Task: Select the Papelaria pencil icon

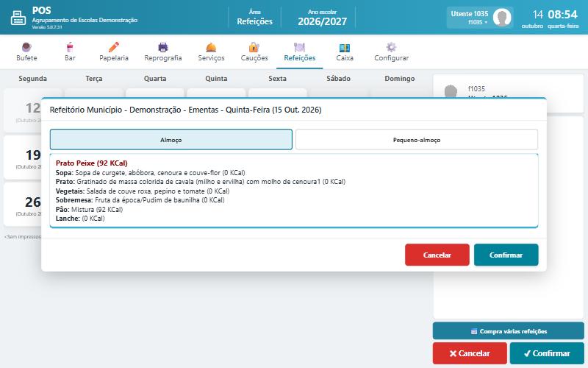Action: pos(114,47)
